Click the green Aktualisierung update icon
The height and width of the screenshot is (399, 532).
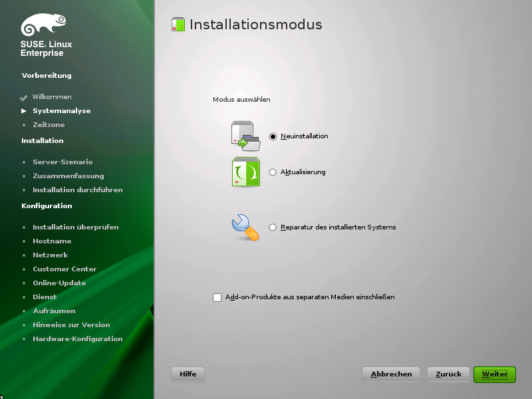coord(246,172)
